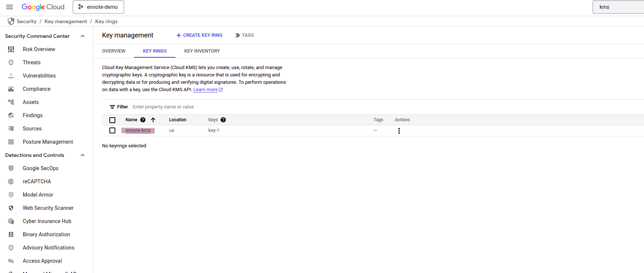Collapse the Detections and Controls section
Image resolution: width=644 pixels, height=273 pixels.
[x=83, y=155]
